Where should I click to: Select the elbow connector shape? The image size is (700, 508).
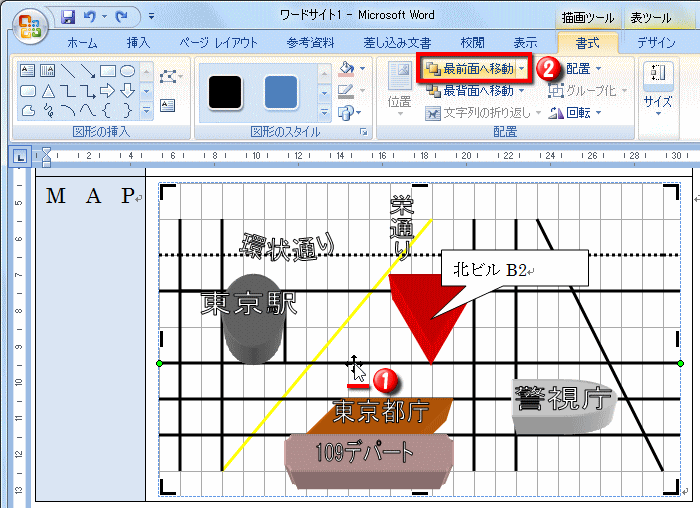click(68, 91)
